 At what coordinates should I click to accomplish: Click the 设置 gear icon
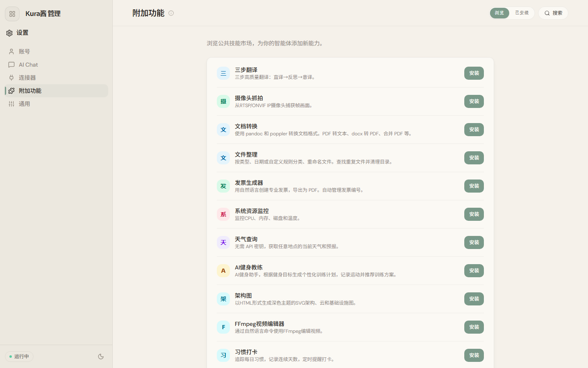click(x=9, y=33)
